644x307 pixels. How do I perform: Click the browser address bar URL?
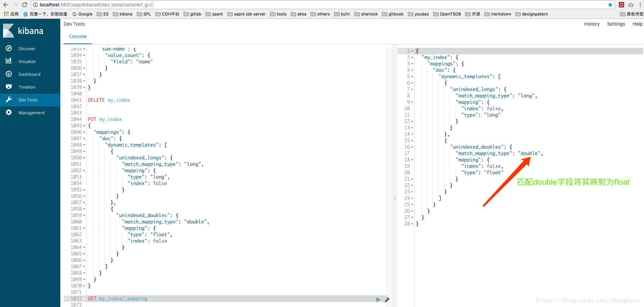[97, 5]
